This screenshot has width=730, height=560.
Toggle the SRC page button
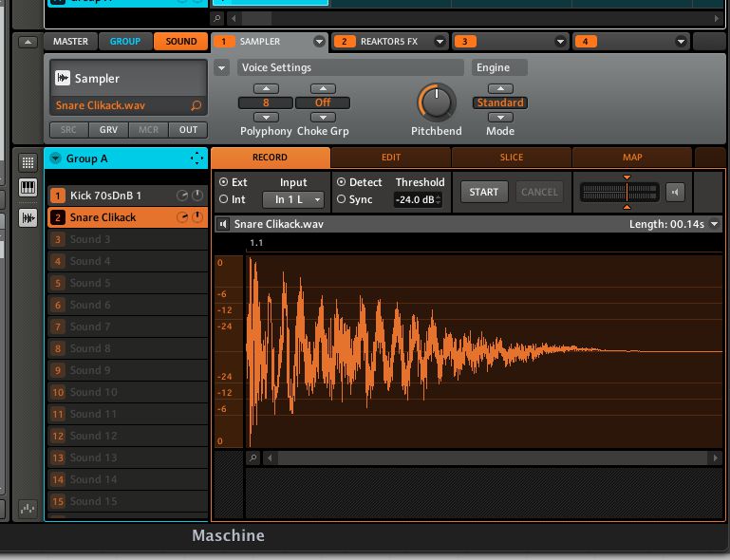[x=68, y=130]
